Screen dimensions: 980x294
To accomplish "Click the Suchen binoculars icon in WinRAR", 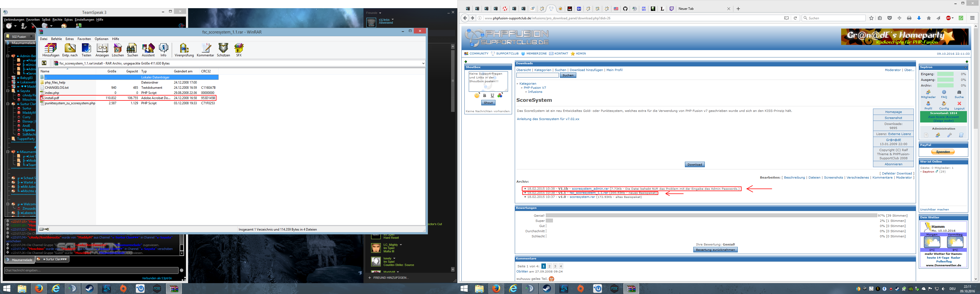I will click(x=132, y=50).
